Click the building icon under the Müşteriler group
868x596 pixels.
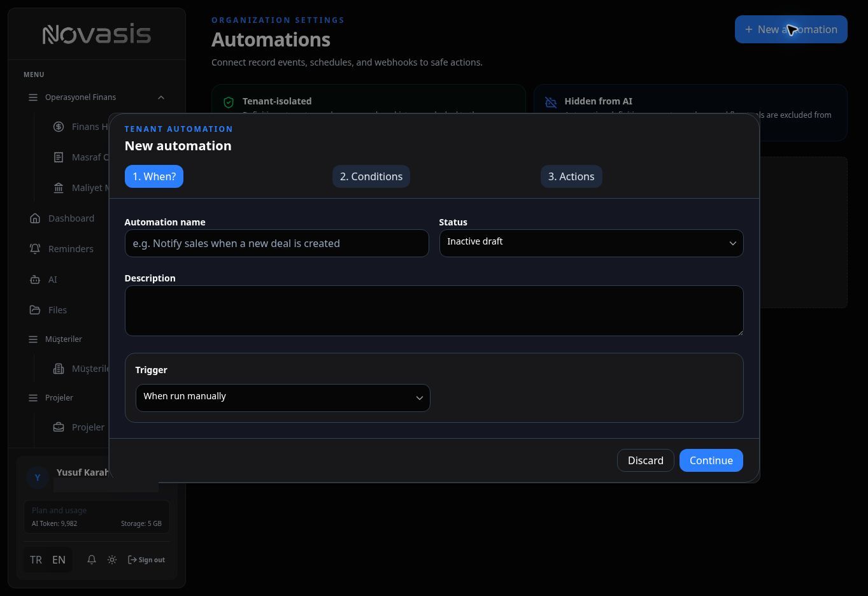59,369
